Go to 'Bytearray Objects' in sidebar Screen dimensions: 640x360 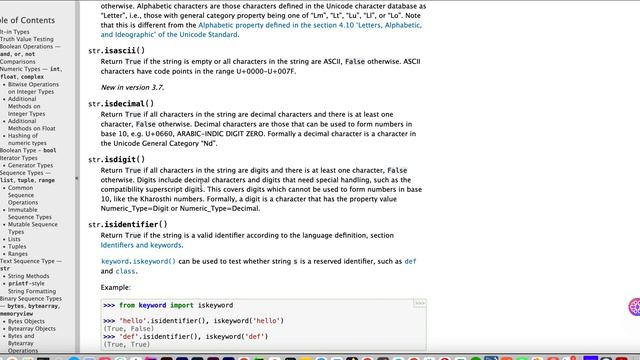(31, 329)
